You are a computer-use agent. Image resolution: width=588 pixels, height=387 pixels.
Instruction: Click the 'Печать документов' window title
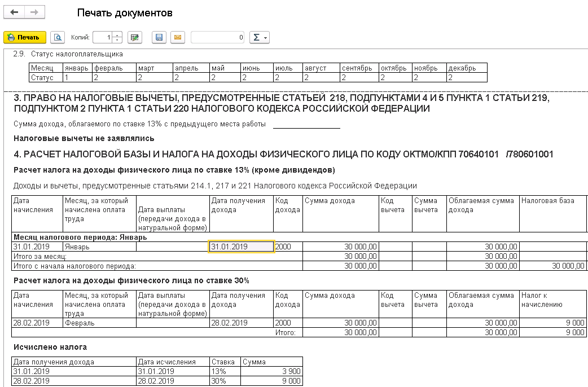[125, 13]
